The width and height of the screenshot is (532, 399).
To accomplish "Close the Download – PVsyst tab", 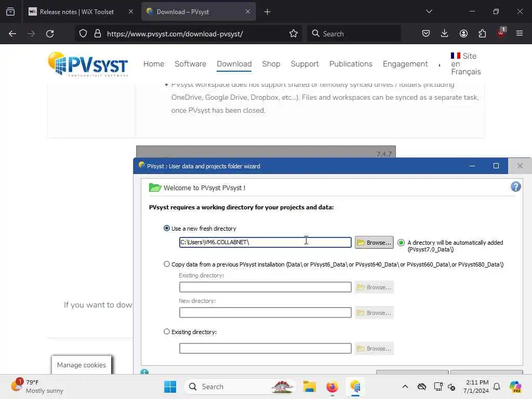I will pos(248,11).
